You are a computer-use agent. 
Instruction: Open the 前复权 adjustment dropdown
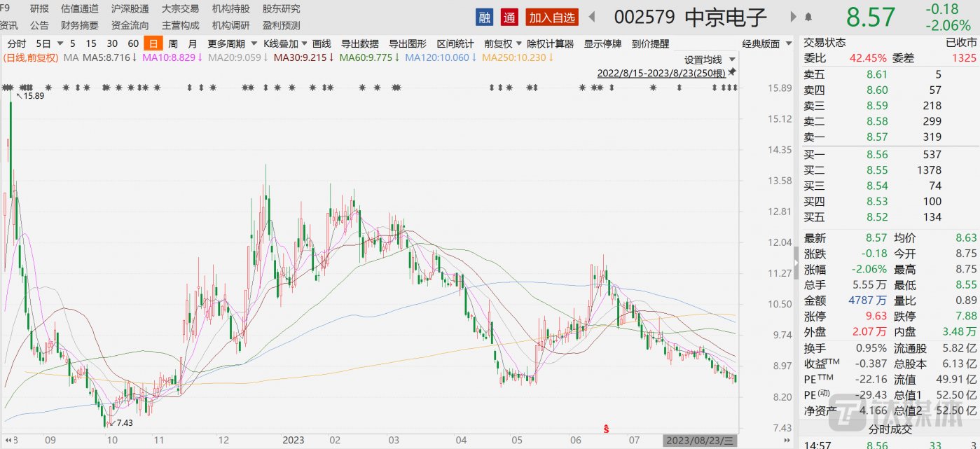point(502,43)
